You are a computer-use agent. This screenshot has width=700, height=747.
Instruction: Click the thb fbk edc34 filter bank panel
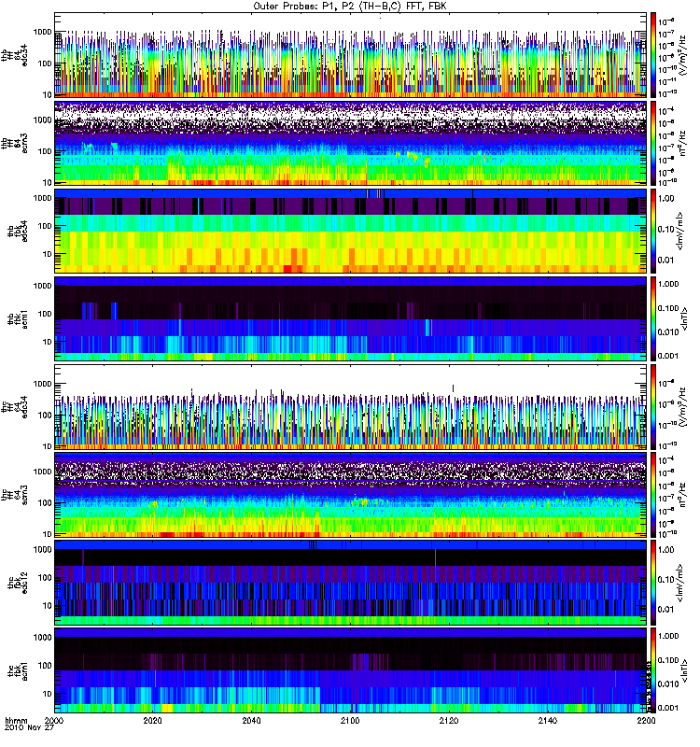(351, 231)
